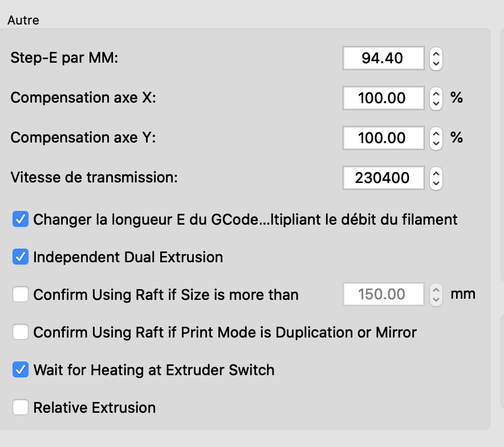This screenshot has width=504, height=447.
Task: Increment the Compensation axe Y value
Action: click(x=436, y=133)
